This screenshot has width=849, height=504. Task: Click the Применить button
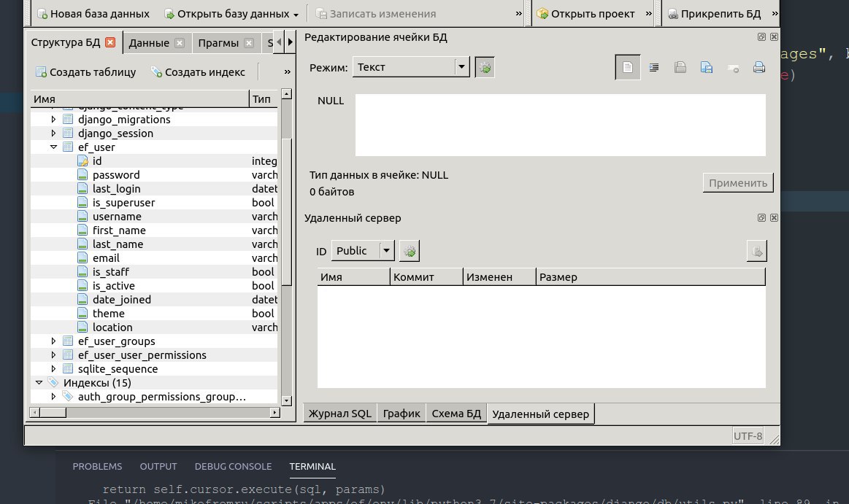tap(738, 183)
